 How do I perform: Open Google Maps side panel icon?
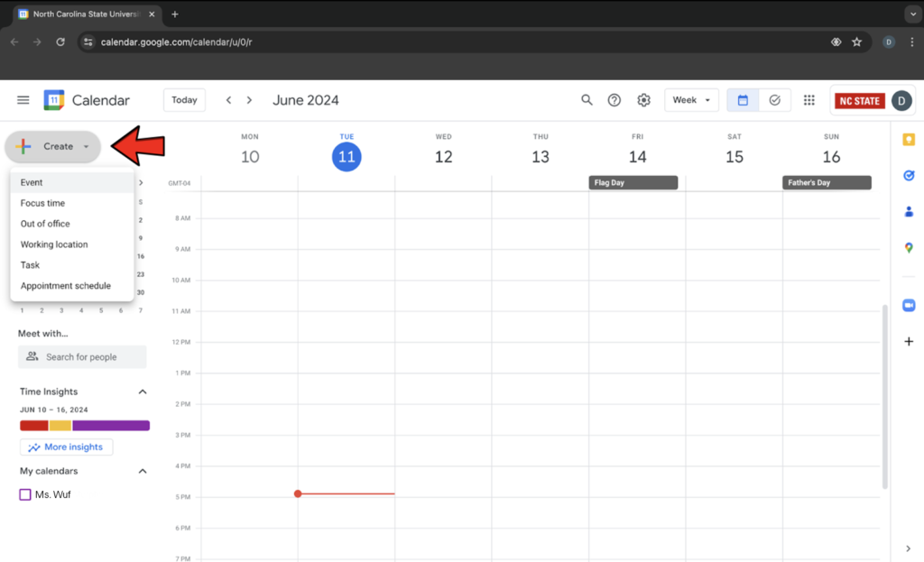point(909,248)
